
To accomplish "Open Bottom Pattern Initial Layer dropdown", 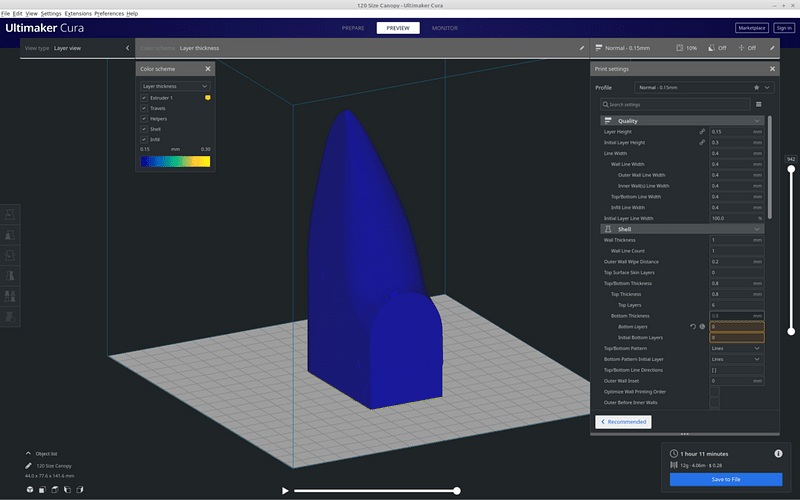I will 737,359.
